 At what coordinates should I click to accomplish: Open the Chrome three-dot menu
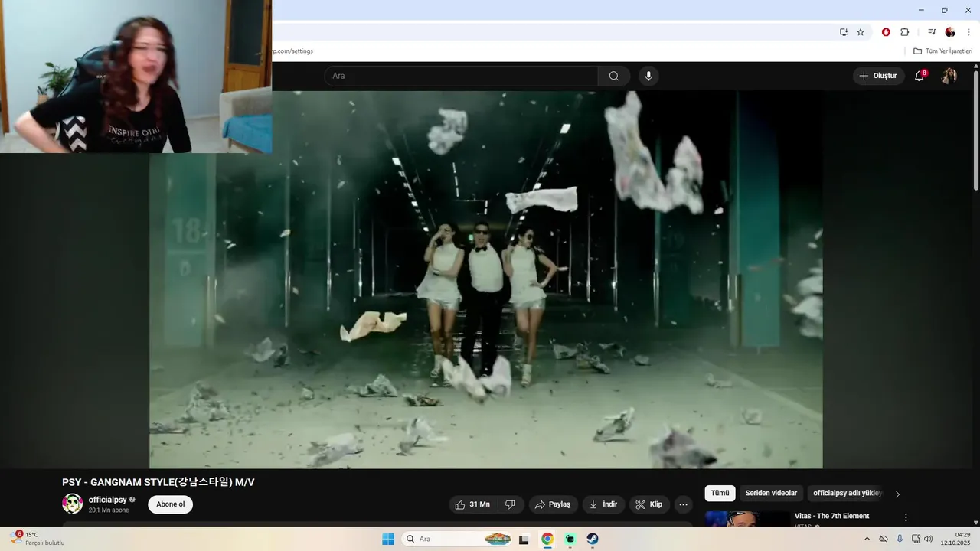[x=969, y=32]
